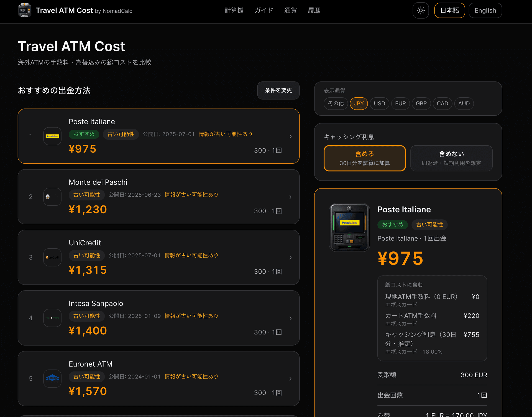The width and height of the screenshot is (532, 417).
Task: Click the Poste Italiane logo in the list
Action: coord(52,136)
